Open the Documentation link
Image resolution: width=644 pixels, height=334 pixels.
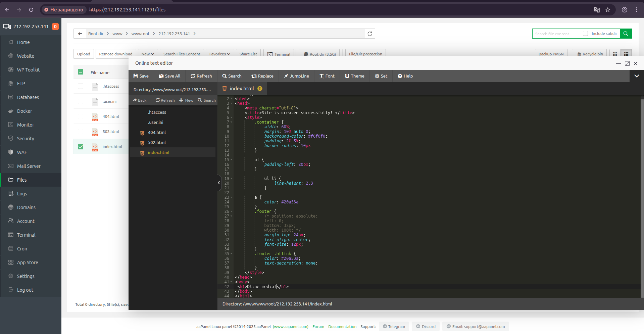[x=342, y=327]
